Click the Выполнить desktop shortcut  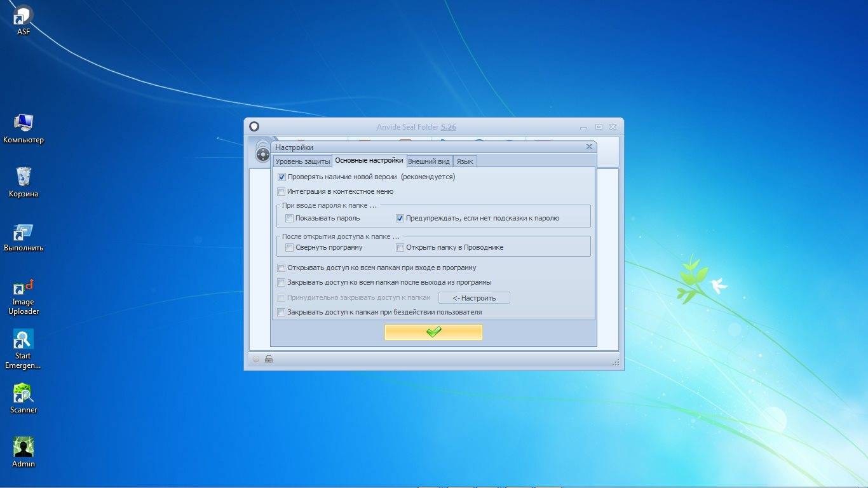tap(24, 236)
